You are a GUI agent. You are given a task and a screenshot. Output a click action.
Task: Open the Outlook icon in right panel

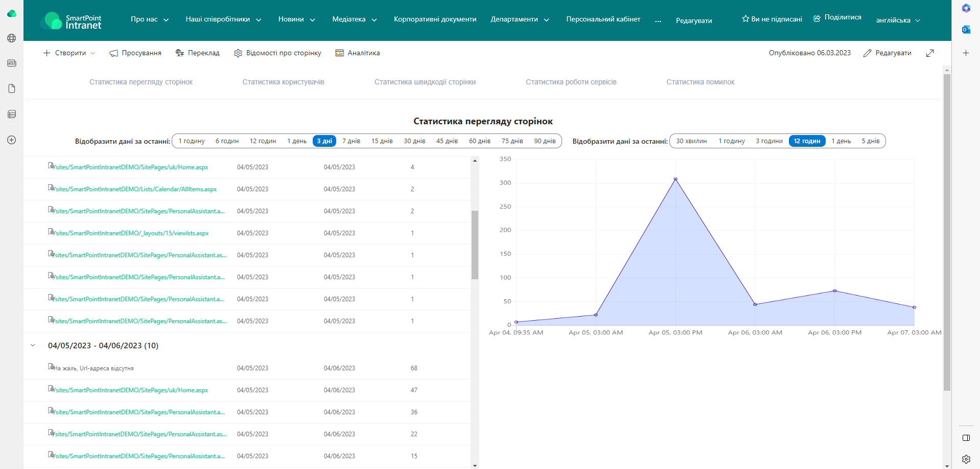pyautogui.click(x=966, y=30)
